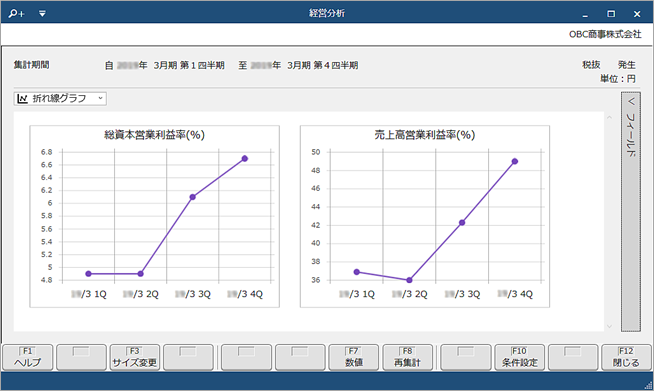Click the F7 数値 button
The height and width of the screenshot is (391, 654).
coord(353,357)
